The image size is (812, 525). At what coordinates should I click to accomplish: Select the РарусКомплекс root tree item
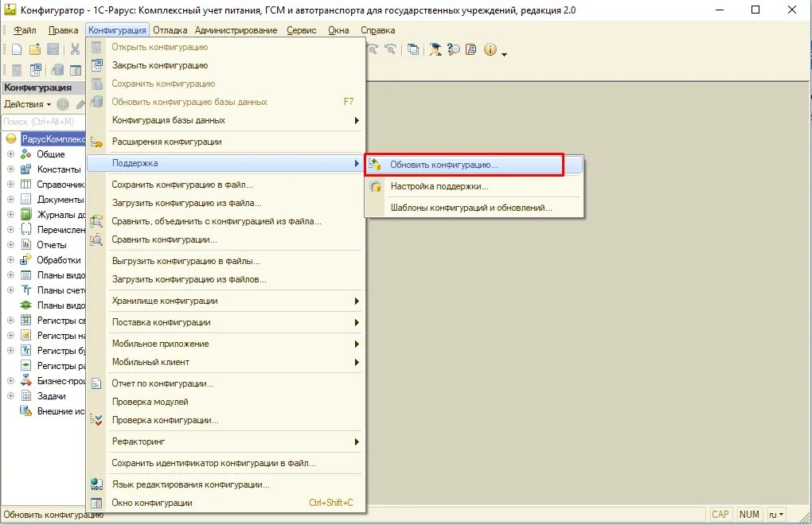[x=53, y=139]
